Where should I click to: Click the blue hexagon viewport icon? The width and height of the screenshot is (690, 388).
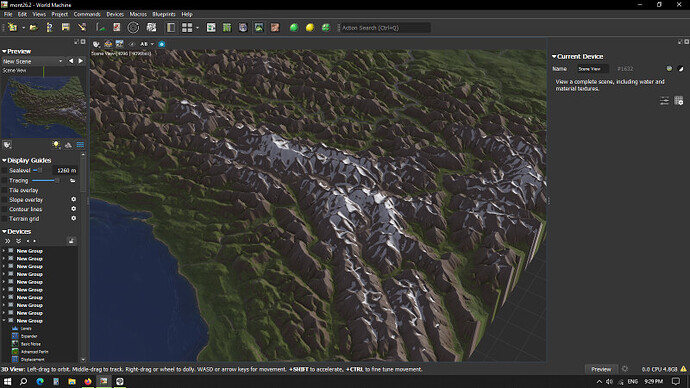click(x=161, y=44)
